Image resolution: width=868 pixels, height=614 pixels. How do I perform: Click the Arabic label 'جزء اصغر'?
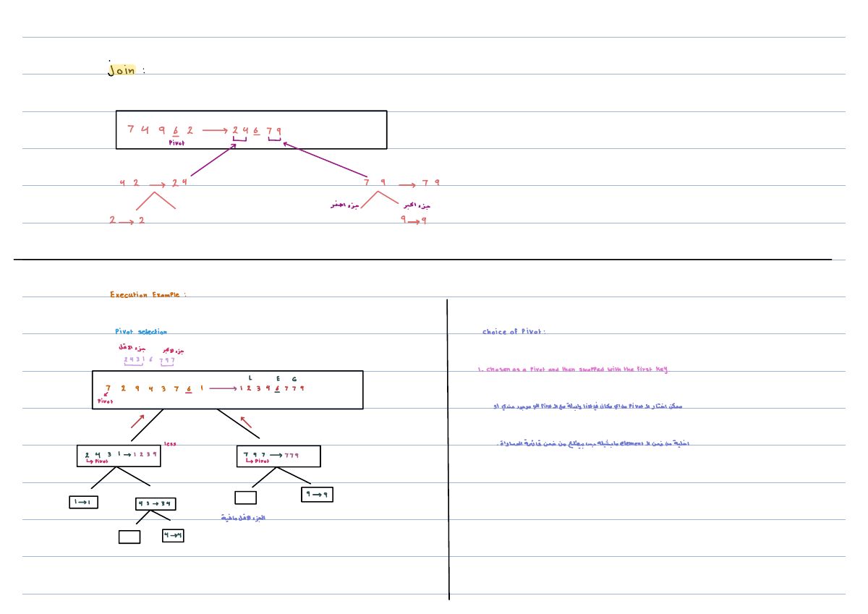tap(345, 205)
